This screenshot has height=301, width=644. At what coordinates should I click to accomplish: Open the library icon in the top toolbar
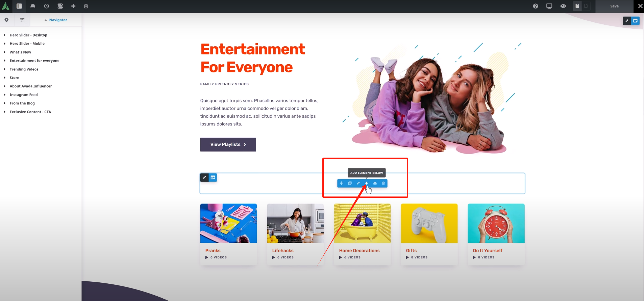(x=33, y=6)
